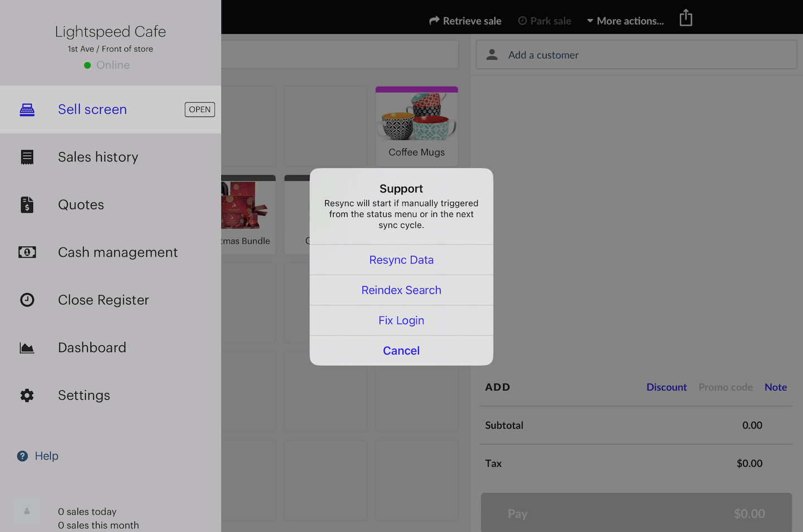Click the Discount link

click(666, 387)
